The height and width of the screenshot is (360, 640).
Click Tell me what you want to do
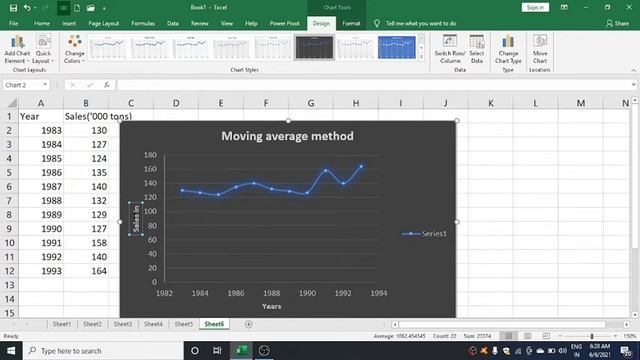421,24
